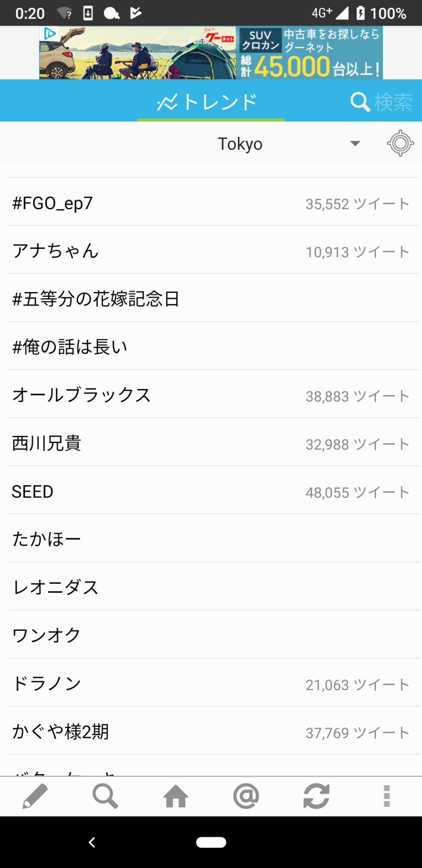Tap the compose tweet pencil icon
The image size is (422, 868).
[35, 796]
